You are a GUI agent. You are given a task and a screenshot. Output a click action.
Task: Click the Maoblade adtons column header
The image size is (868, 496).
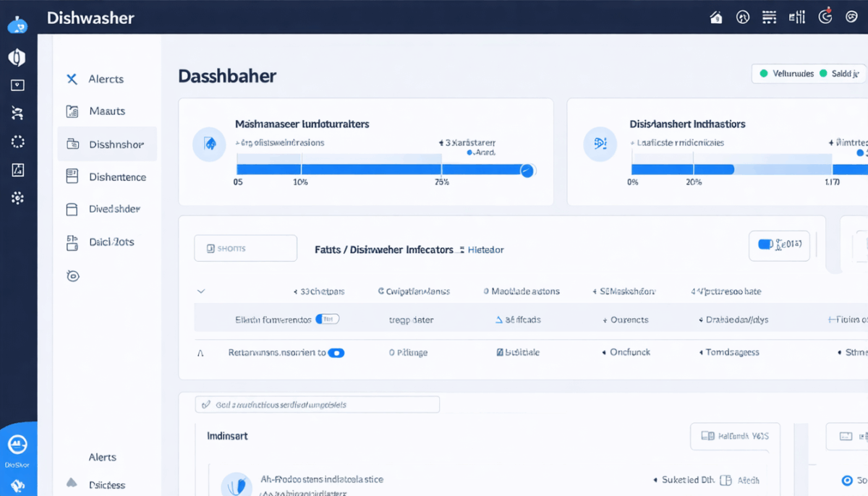[522, 291]
